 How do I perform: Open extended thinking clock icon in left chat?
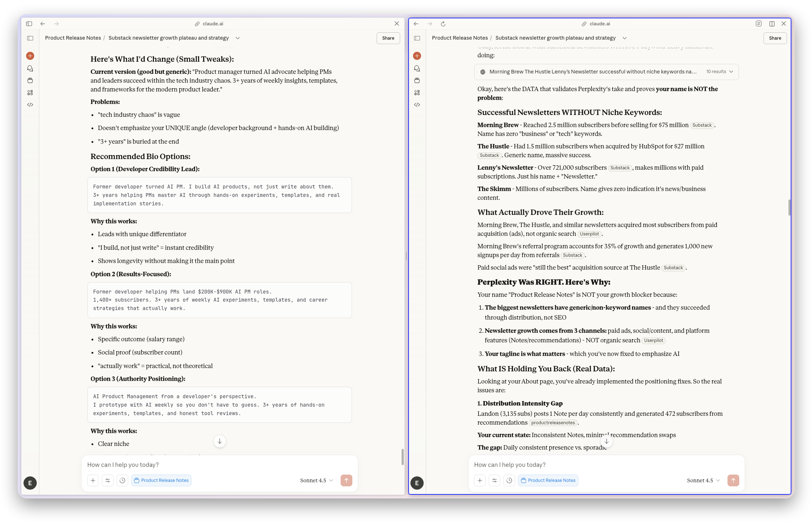(x=122, y=480)
